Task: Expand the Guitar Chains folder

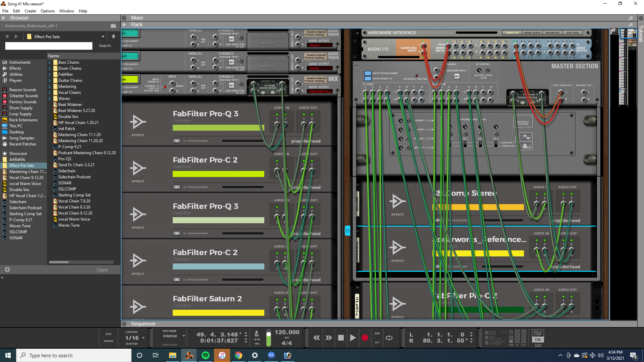Action: coord(50,80)
